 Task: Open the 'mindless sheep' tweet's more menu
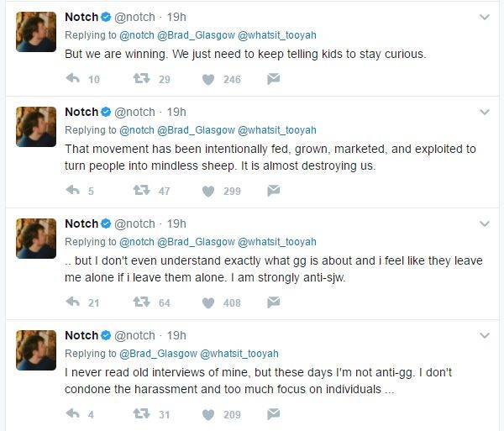tap(485, 112)
